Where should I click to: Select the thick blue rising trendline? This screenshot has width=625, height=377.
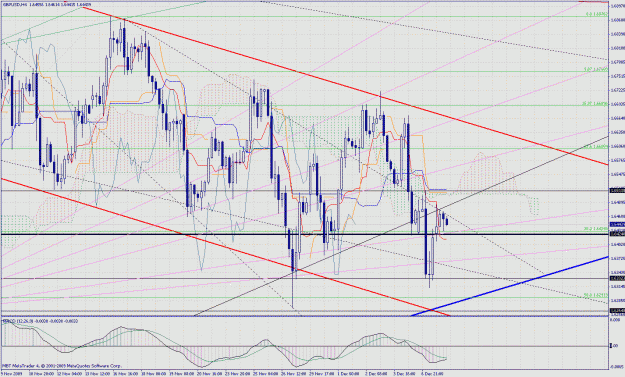[510, 286]
